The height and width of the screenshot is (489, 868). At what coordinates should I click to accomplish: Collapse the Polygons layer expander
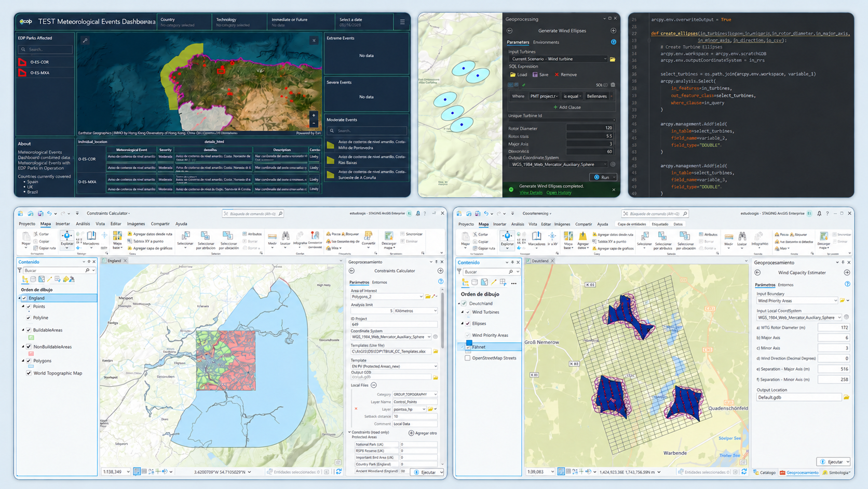(23, 361)
